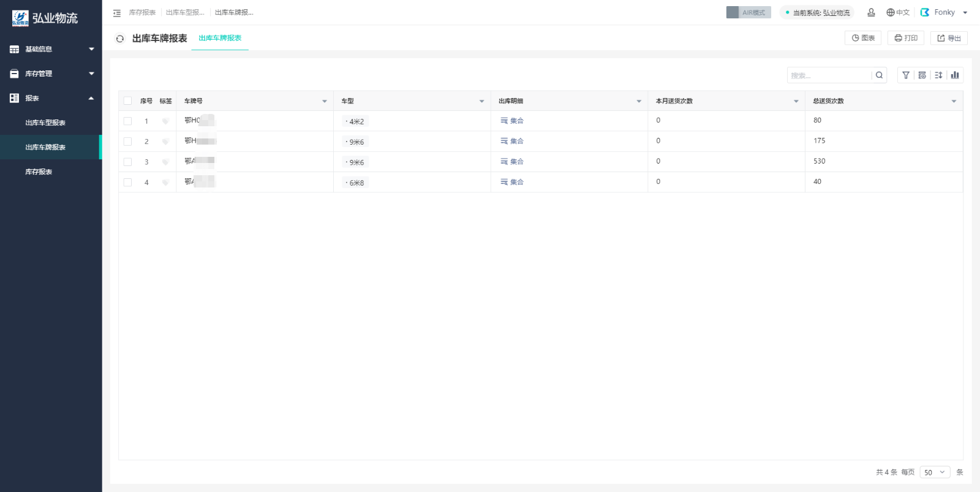Check the checkbox for row 4

(127, 183)
